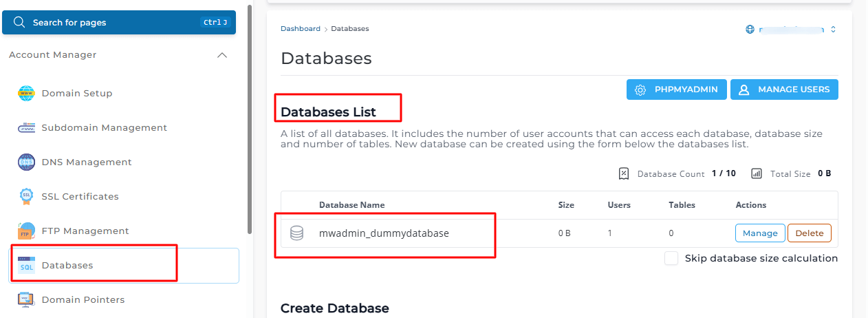Click the globe icon beside domain selector
The height and width of the screenshot is (318, 868).
(x=750, y=30)
